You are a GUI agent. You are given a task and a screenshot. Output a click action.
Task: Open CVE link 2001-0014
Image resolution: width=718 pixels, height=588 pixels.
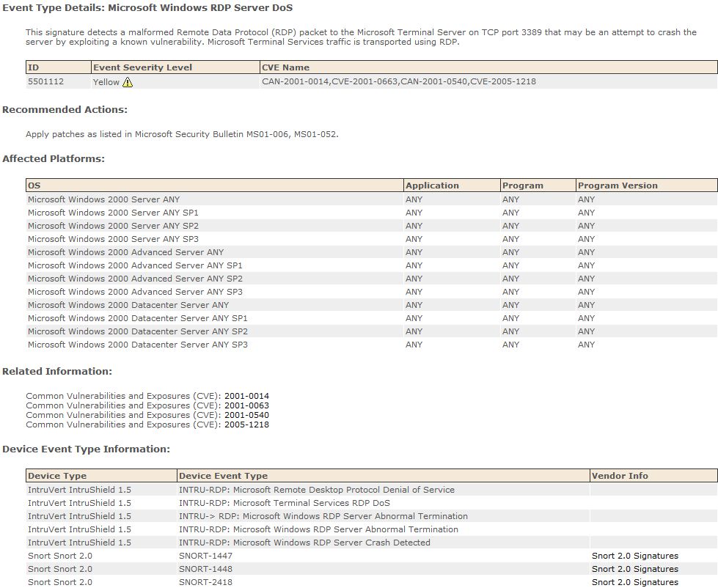click(246, 396)
